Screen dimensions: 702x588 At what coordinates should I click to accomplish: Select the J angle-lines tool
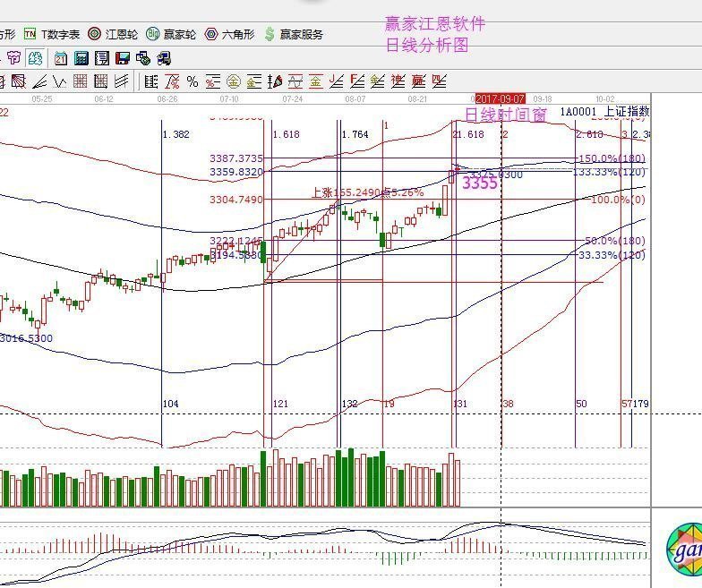[337, 81]
